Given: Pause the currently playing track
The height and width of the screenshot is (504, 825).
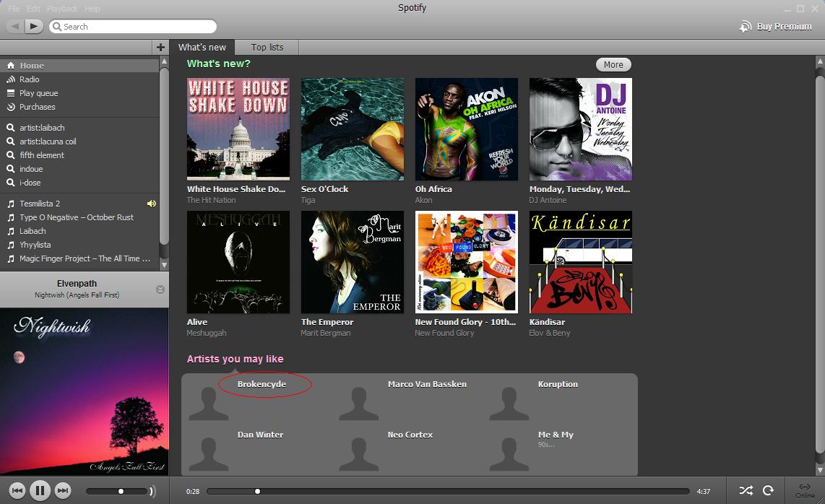Looking at the screenshot, I should [40, 491].
